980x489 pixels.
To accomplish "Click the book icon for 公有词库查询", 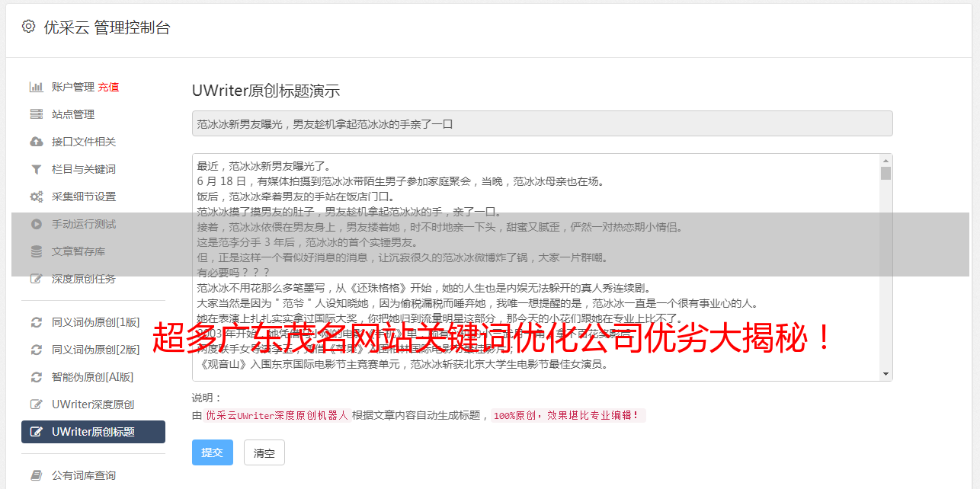I will (36, 475).
